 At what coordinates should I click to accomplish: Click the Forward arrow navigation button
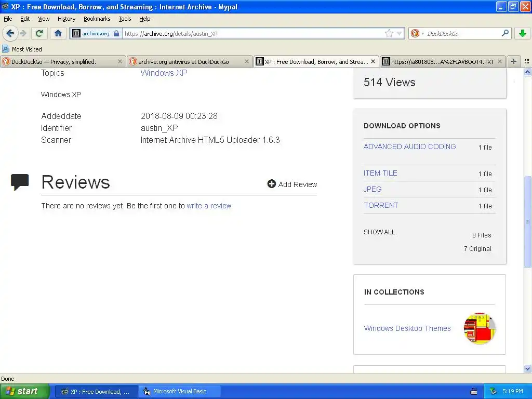pyautogui.click(x=23, y=33)
